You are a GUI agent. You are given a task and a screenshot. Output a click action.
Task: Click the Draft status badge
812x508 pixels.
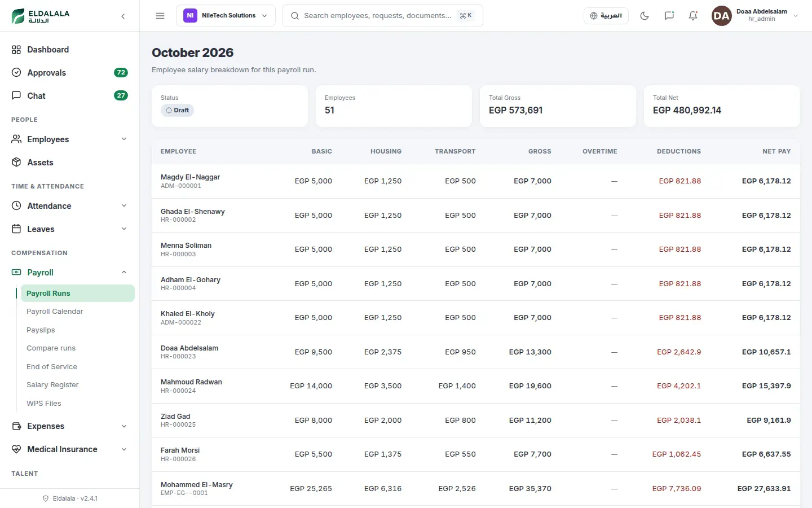[177, 110]
